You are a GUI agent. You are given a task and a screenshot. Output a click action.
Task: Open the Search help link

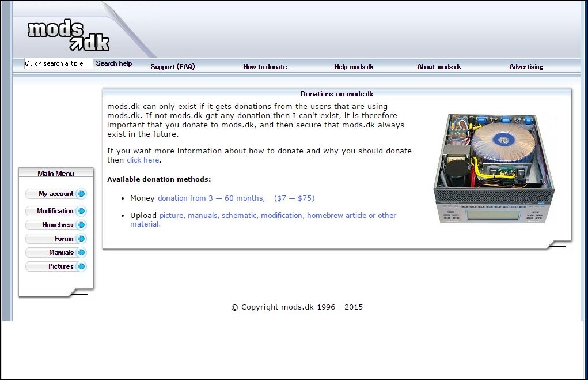click(x=114, y=63)
